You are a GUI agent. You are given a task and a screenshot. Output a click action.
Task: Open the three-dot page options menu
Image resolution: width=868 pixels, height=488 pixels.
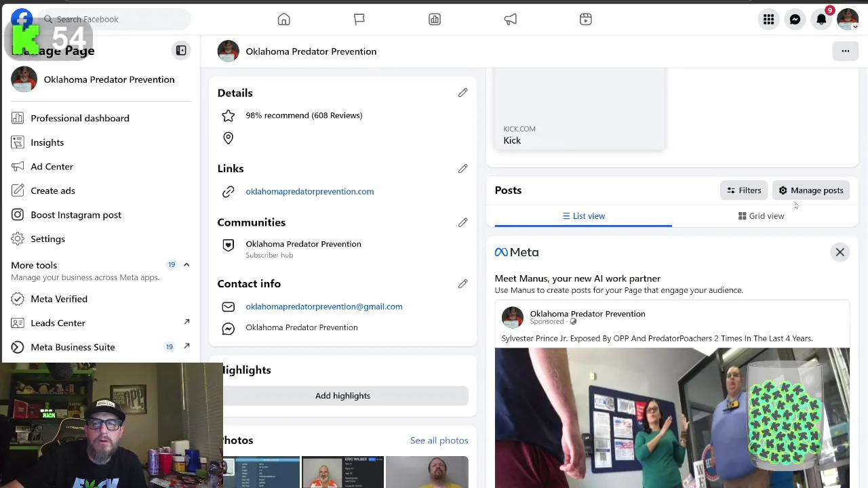pyautogui.click(x=845, y=51)
